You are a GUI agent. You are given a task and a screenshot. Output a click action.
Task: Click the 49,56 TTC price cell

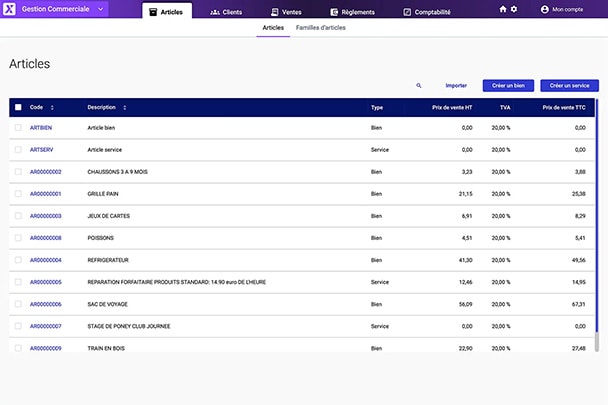(579, 260)
